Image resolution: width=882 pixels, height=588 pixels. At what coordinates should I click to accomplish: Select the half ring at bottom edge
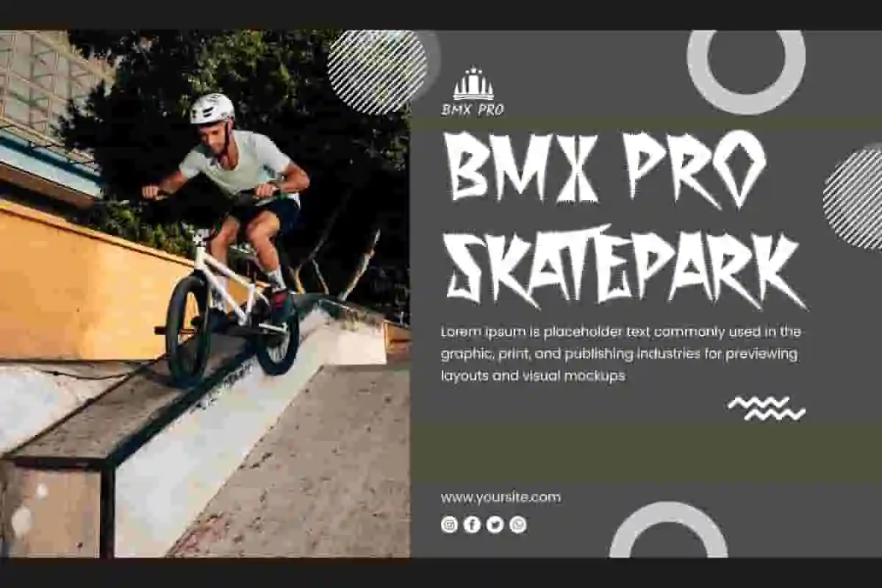669,530
